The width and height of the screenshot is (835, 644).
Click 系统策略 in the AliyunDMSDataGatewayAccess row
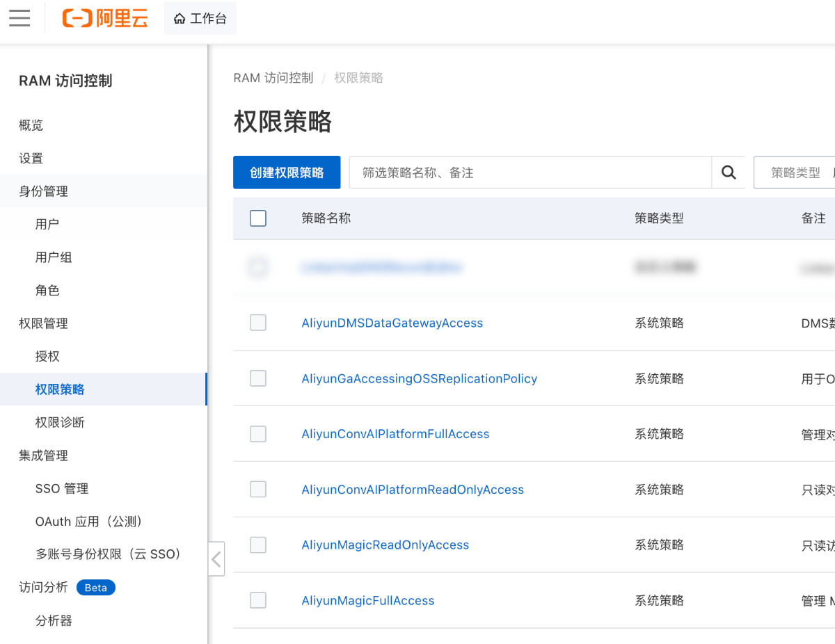(x=659, y=323)
